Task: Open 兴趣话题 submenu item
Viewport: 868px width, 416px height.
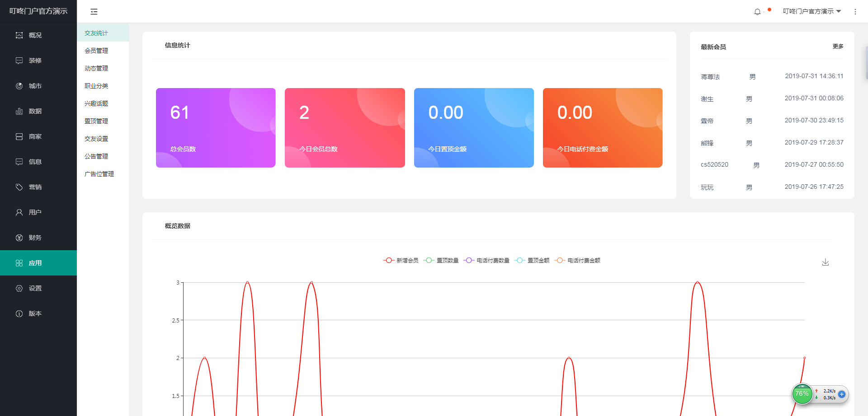Action: pos(103,103)
